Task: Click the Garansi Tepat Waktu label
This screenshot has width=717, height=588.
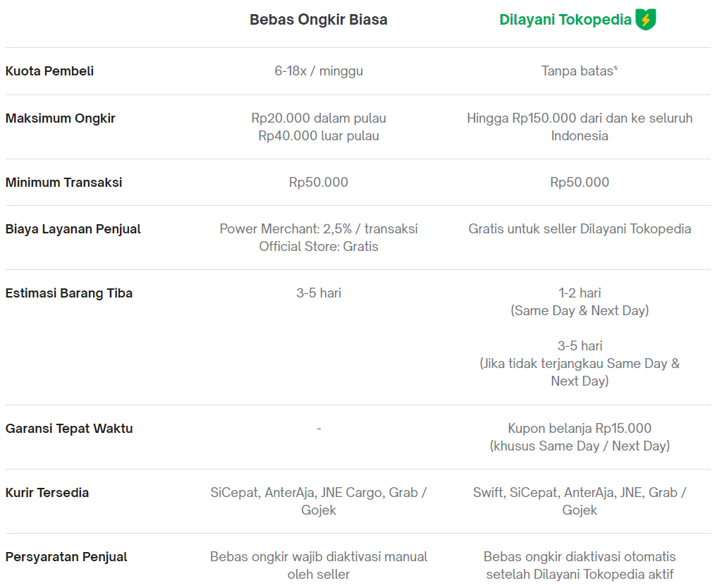Action: 69,428
